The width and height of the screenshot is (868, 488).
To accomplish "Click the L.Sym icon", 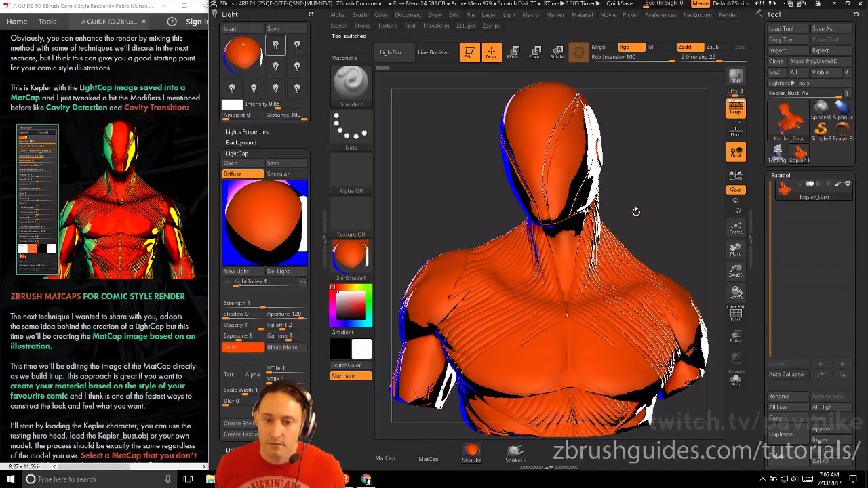I will [736, 175].
